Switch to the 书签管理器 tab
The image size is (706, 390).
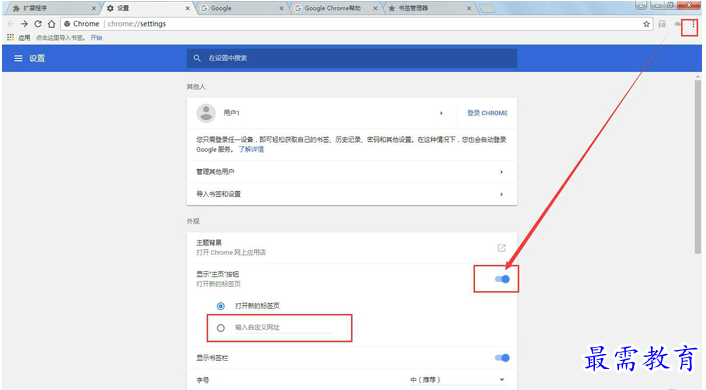[429, 8]
